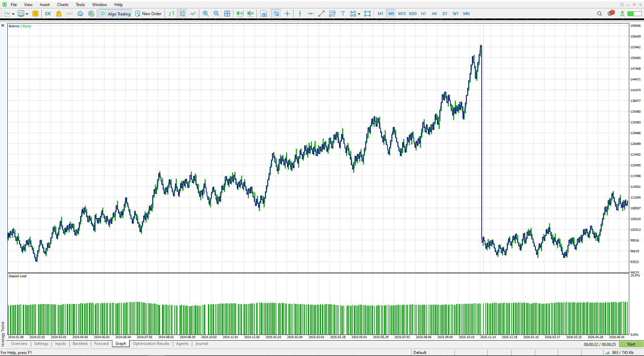Select the crosshair tool
Screen dimensions: 644x356
coord(287,14)
